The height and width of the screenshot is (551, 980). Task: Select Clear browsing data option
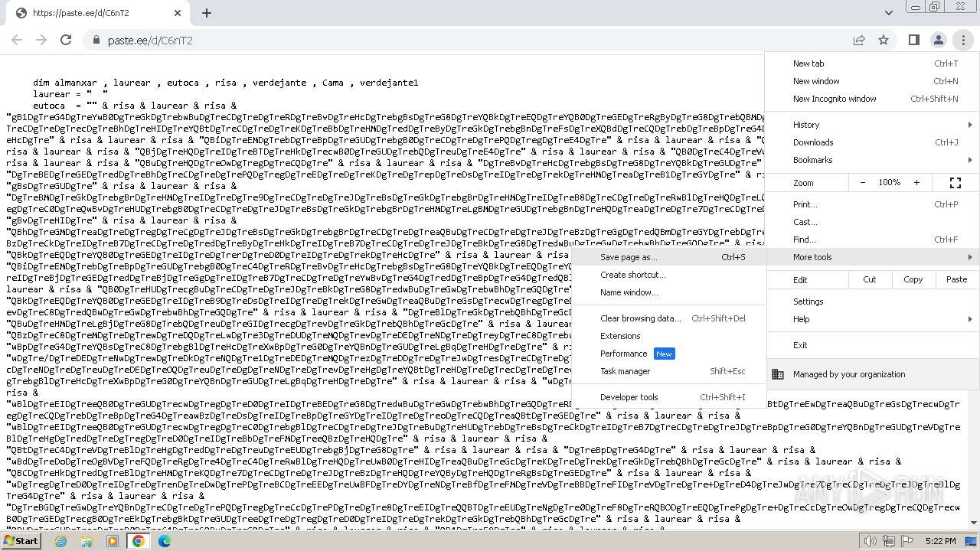(669, 318)
